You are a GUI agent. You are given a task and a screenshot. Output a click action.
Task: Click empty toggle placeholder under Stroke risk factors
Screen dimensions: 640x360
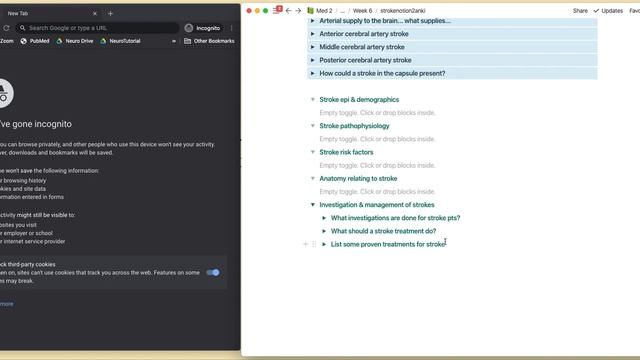(377, 165)
